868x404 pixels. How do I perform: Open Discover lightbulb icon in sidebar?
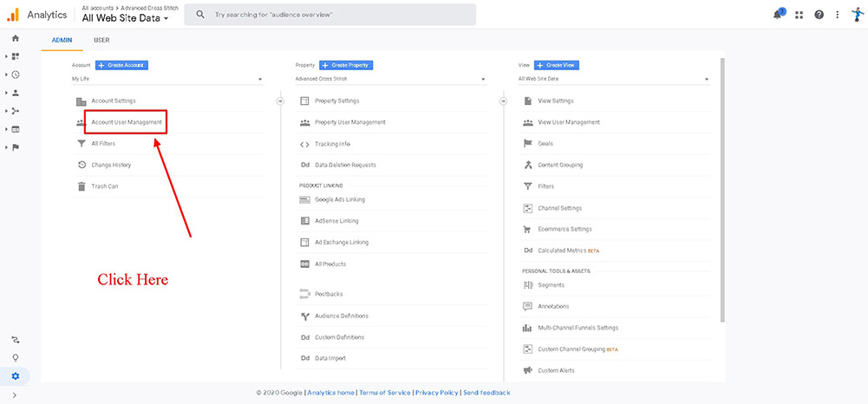pos(16,358)
